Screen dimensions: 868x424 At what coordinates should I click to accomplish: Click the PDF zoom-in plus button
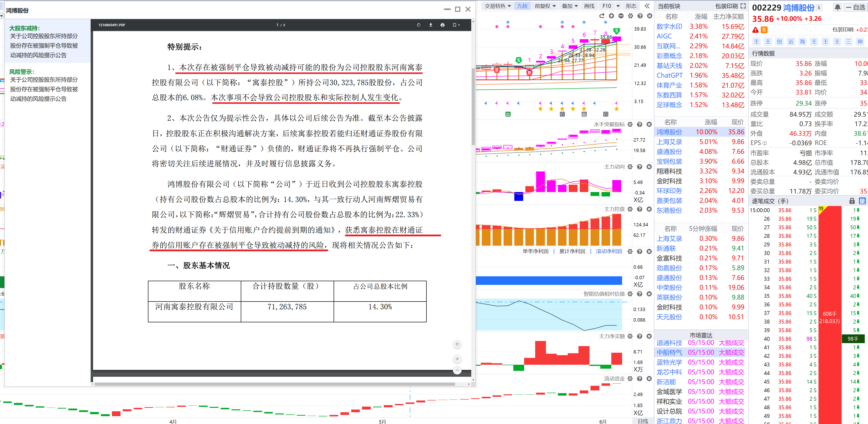coord(457,359)
